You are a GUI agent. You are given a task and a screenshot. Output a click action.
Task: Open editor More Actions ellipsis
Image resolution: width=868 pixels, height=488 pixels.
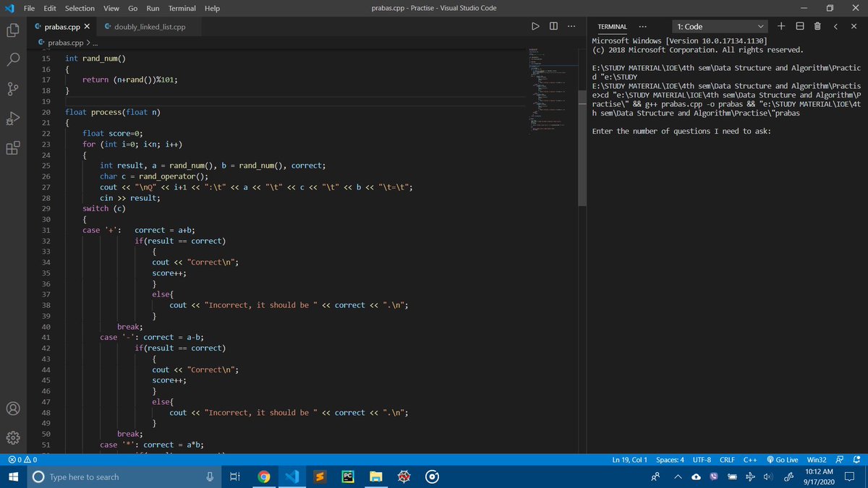coord(571,27)
